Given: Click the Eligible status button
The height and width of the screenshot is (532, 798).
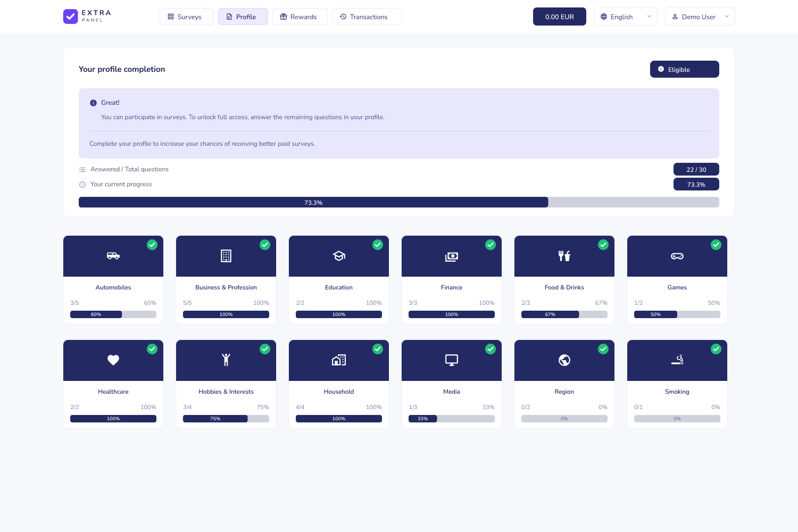Looking at the screenshot, I should 685,69.
